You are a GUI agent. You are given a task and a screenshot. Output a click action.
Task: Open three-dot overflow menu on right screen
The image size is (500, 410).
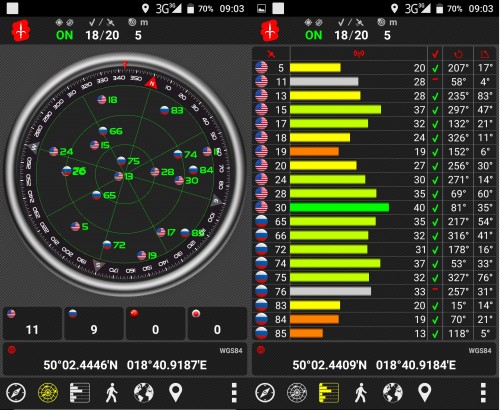coord(483,393)
